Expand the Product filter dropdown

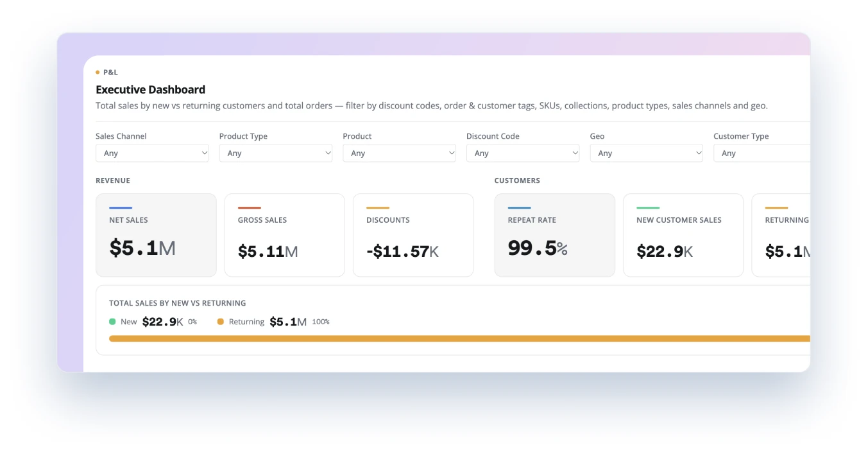point(399,153)
